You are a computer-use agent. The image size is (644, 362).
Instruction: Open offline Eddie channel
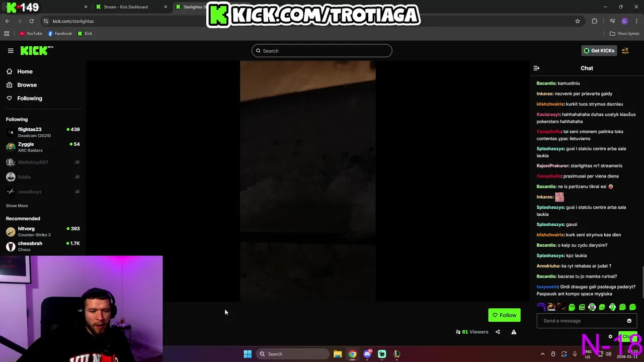[x=43, y=177]
